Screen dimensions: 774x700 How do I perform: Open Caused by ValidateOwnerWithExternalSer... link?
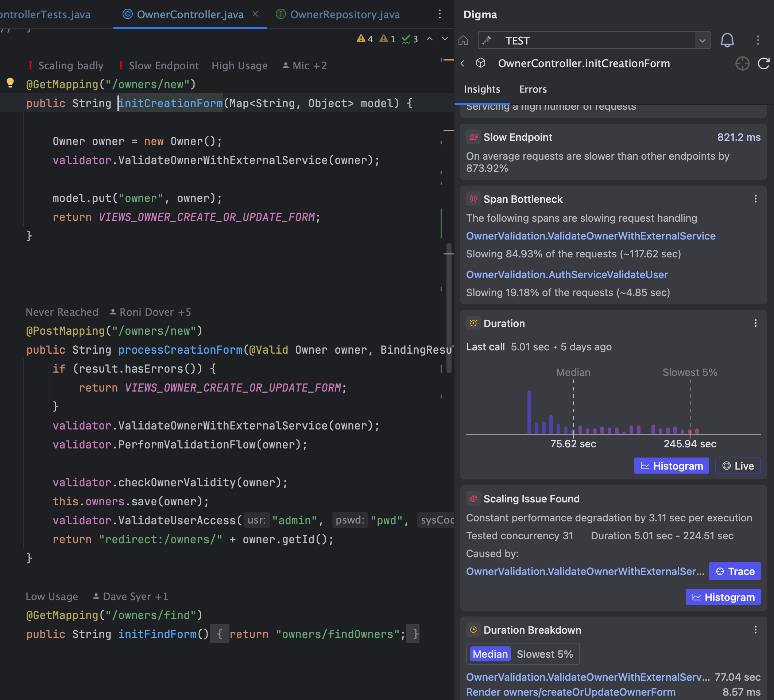585,571
